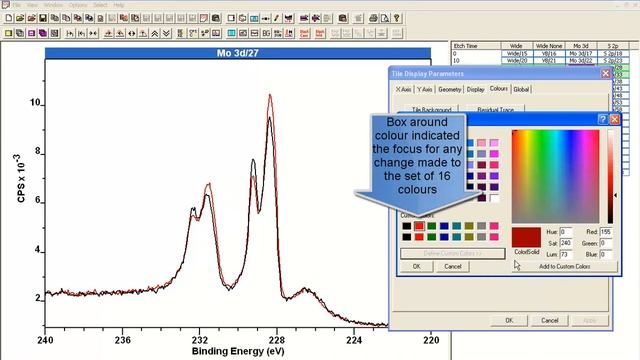Open the Options menu
Viewport: 640px width, 360px height.
click(x=78, y=5)
